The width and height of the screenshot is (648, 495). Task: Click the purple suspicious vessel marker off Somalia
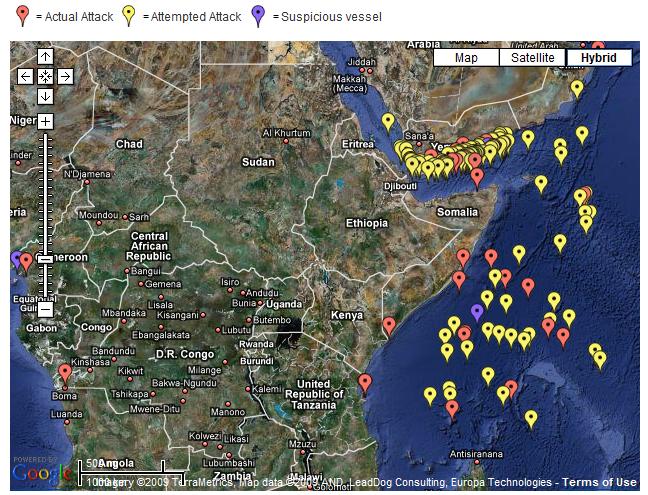[477, 312]
